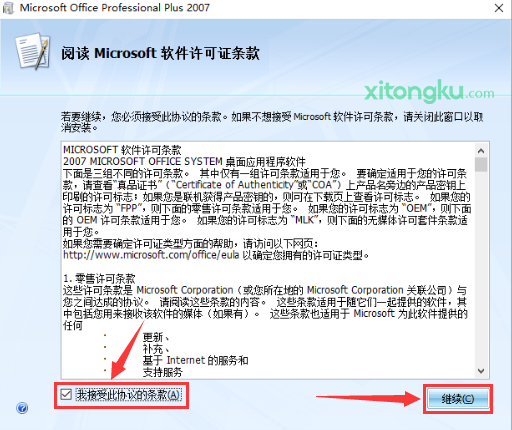Screen dimensions: 512x430
Task: Click the license box scrollbar down arrow
Action: point(481,371)
